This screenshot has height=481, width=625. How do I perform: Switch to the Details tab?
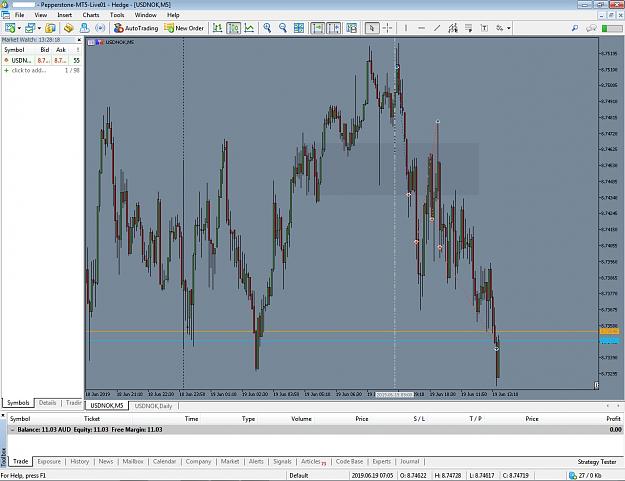[x=47, y=403]
